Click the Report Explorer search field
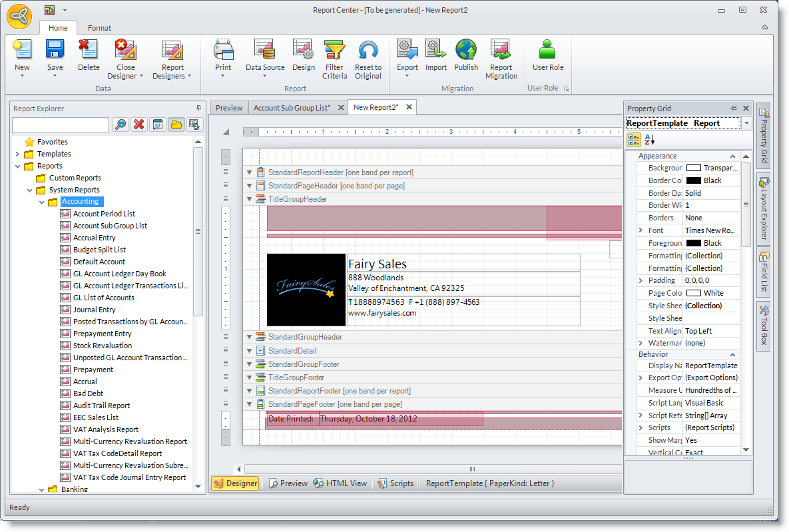 [60, 125]
